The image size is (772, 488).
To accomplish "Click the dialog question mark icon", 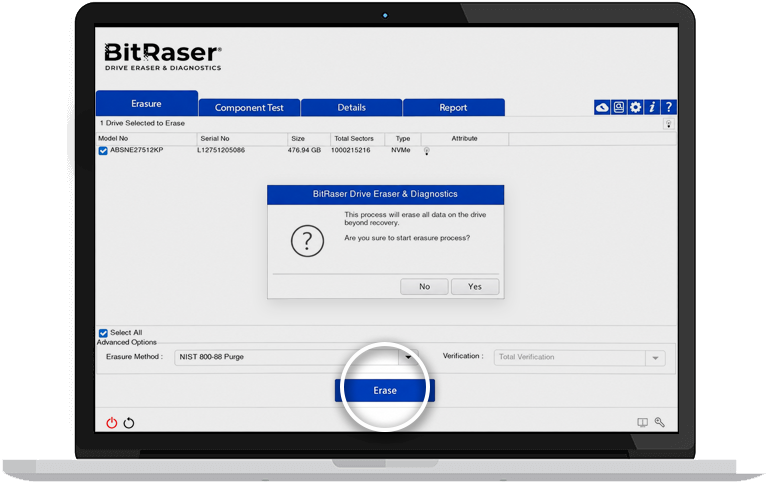I will click(307, 241).
